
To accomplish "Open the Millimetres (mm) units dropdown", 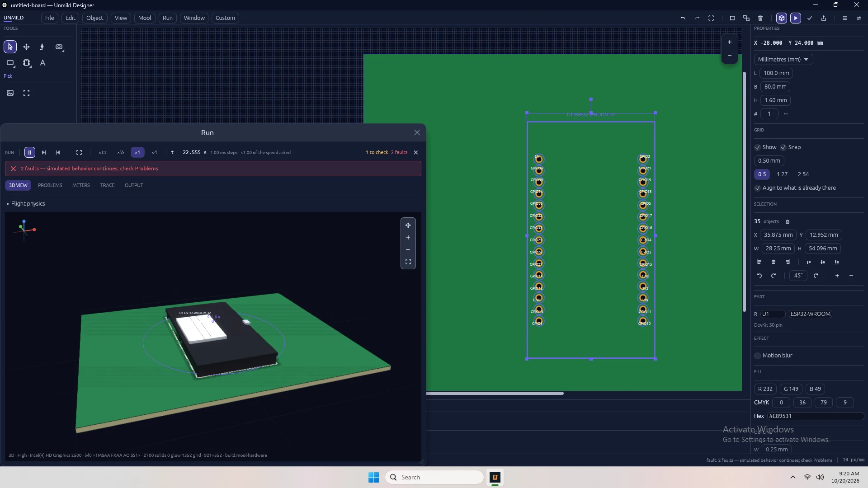I will click(783, 60).
